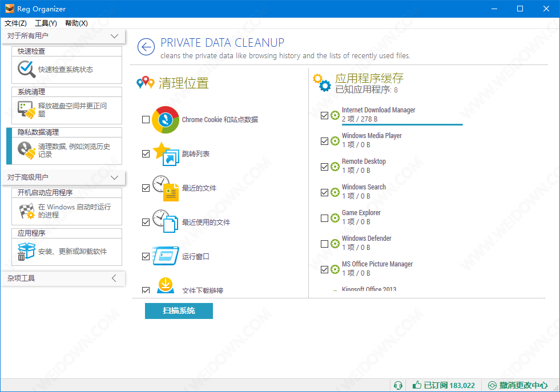This screenshot has height=392, width=560.
Task: Click the back arrow icon beside Private Data Cleanup
Action: pyautogui.click(x=146, y=47)
